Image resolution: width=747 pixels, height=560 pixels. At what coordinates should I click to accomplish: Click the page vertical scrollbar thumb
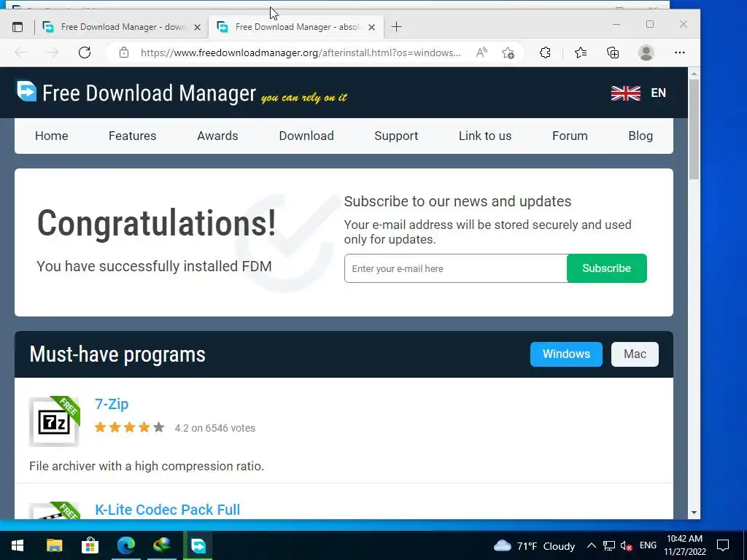click(x=694, y=129)
